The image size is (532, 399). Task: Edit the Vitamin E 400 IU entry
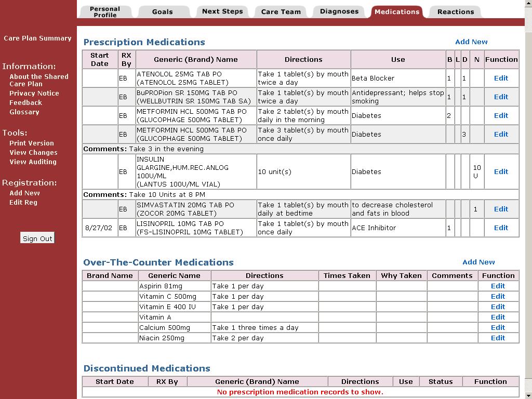498,307
